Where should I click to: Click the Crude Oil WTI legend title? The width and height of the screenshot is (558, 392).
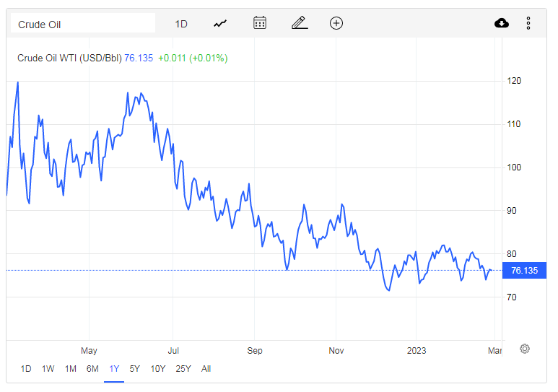click(x=70, y=58)
